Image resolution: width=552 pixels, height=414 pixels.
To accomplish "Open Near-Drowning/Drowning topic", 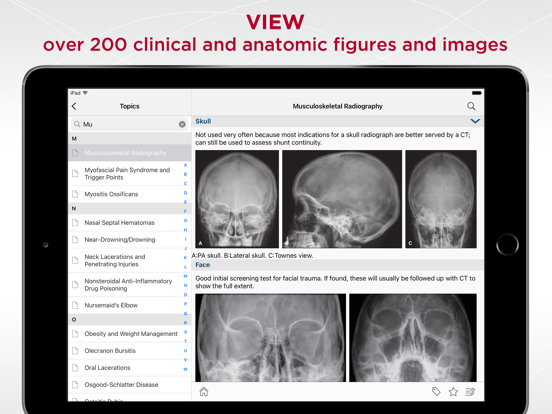I will 130,240.
